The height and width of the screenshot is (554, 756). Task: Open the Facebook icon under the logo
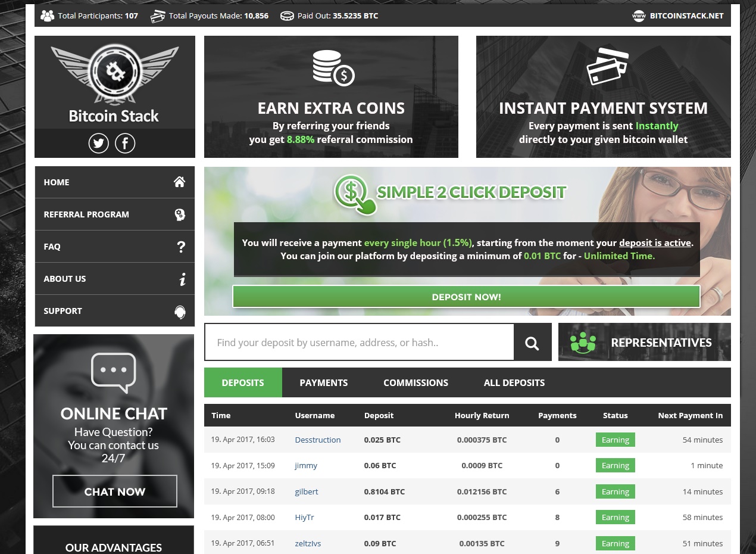coord(125,144)
